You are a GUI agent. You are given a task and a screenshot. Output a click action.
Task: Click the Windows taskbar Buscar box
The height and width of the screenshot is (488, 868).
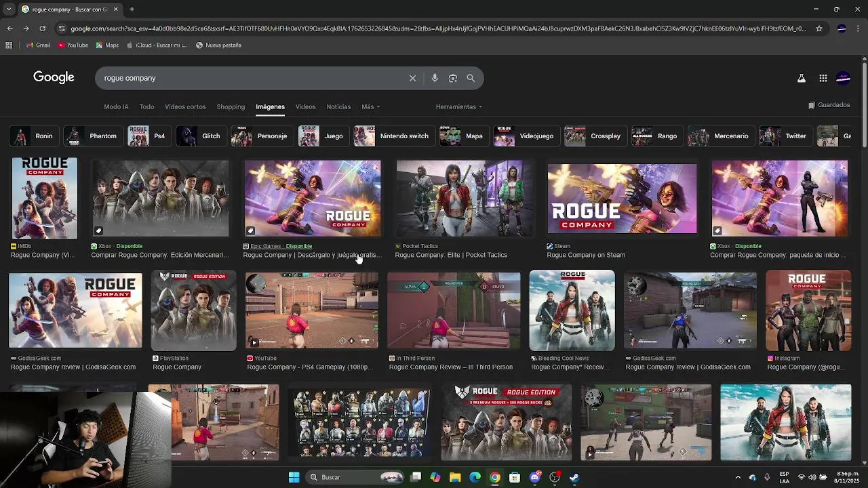pos(356,477)
